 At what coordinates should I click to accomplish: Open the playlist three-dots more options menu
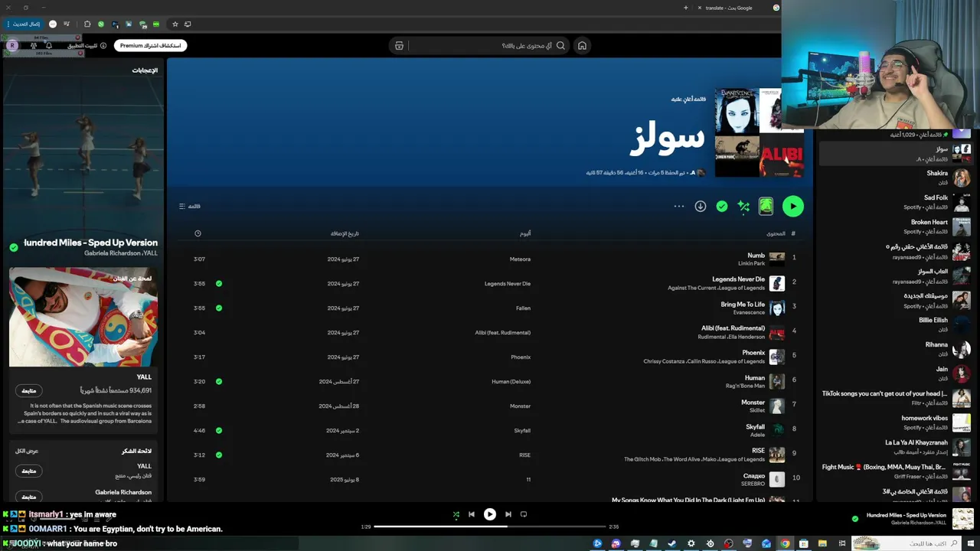coord(678,206)
